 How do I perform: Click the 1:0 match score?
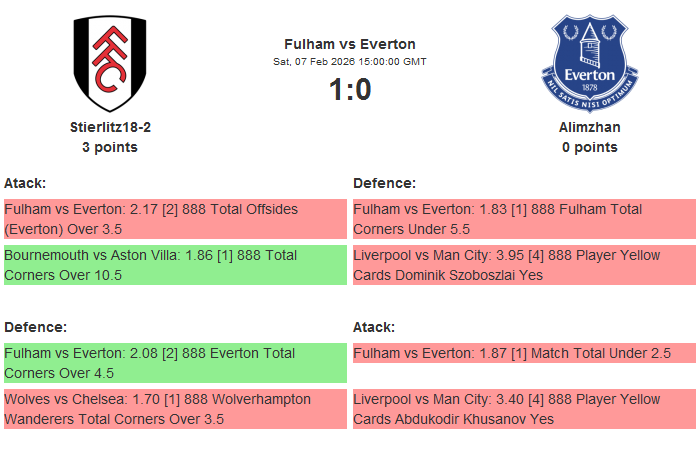[350, 90]
